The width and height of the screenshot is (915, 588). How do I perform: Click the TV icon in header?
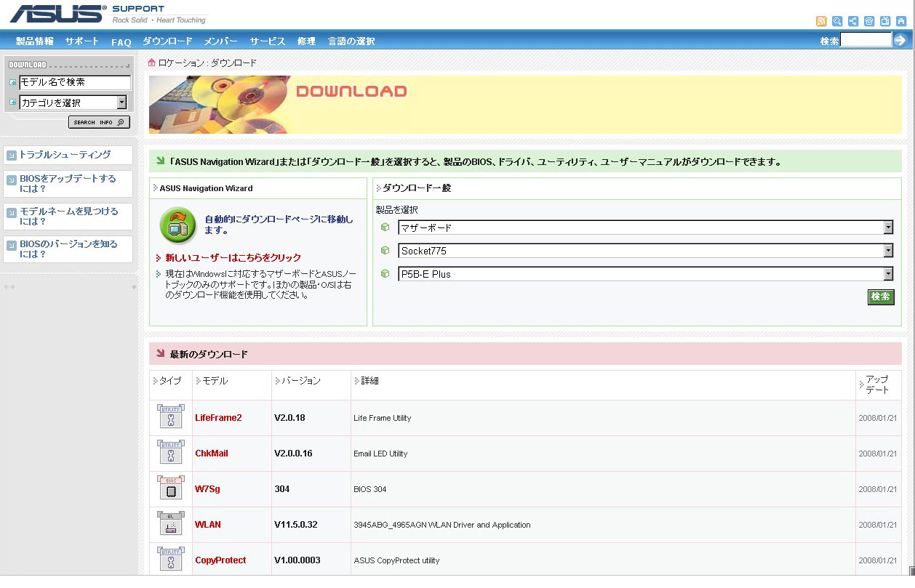[885, 21]
